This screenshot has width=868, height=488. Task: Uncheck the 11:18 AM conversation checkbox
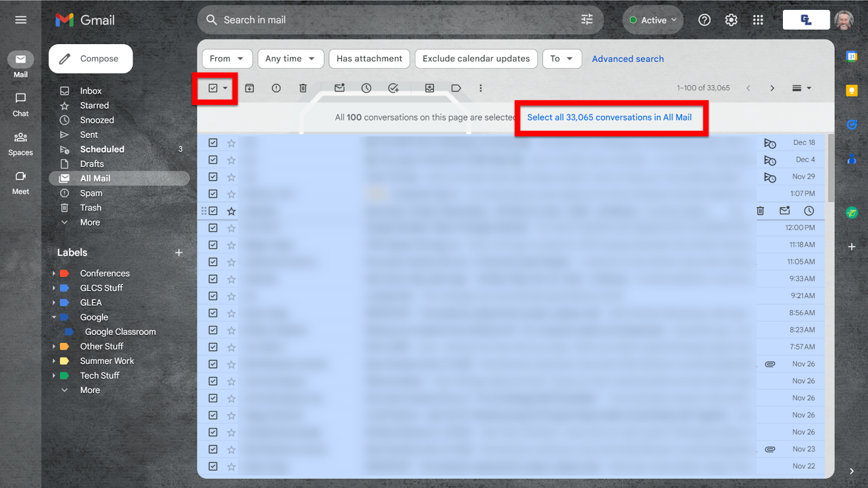(213, 245)
